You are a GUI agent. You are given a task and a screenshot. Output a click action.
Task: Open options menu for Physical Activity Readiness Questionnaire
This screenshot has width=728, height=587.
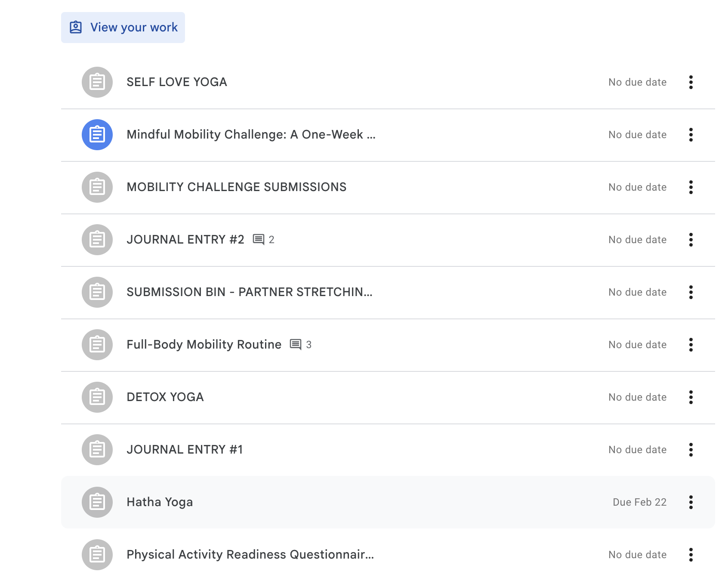click(691, 555)
